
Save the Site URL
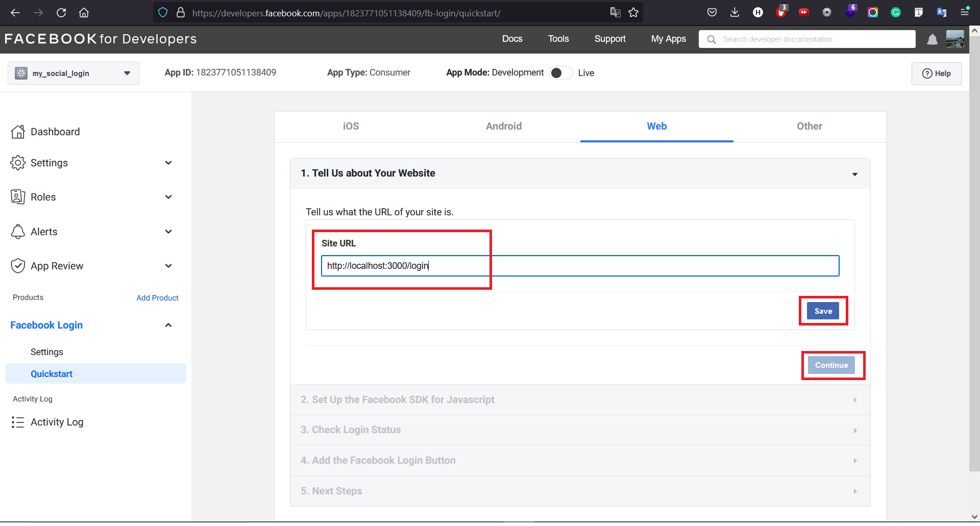tap(823, 311)
